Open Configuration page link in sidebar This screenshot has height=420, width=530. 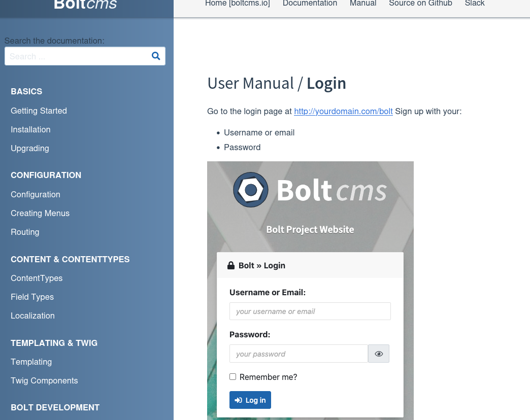(x=36, y=194)
